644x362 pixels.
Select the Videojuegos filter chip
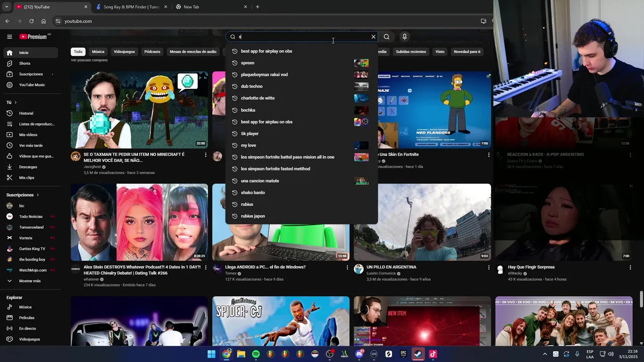coord(124,52)
